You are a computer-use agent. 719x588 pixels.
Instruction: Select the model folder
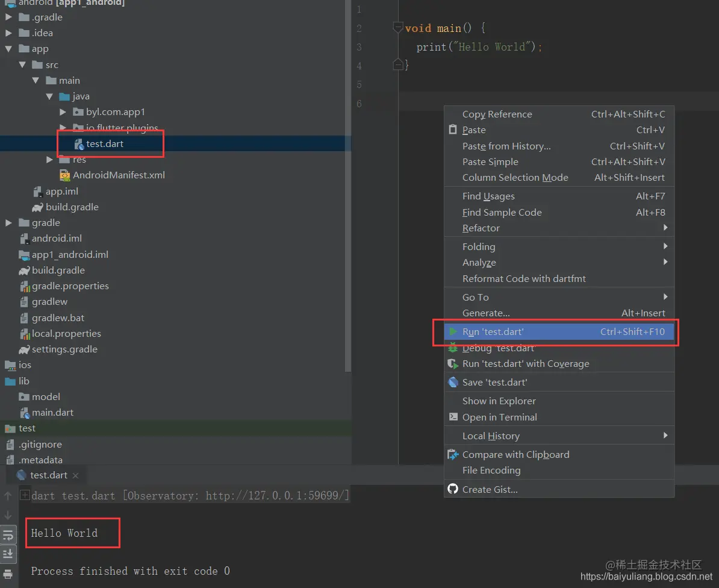coord(39,397)
